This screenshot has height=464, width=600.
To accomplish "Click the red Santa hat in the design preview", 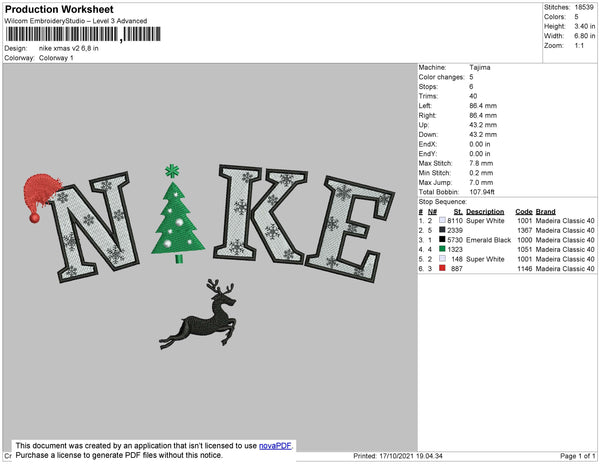I will pos(41,196).
